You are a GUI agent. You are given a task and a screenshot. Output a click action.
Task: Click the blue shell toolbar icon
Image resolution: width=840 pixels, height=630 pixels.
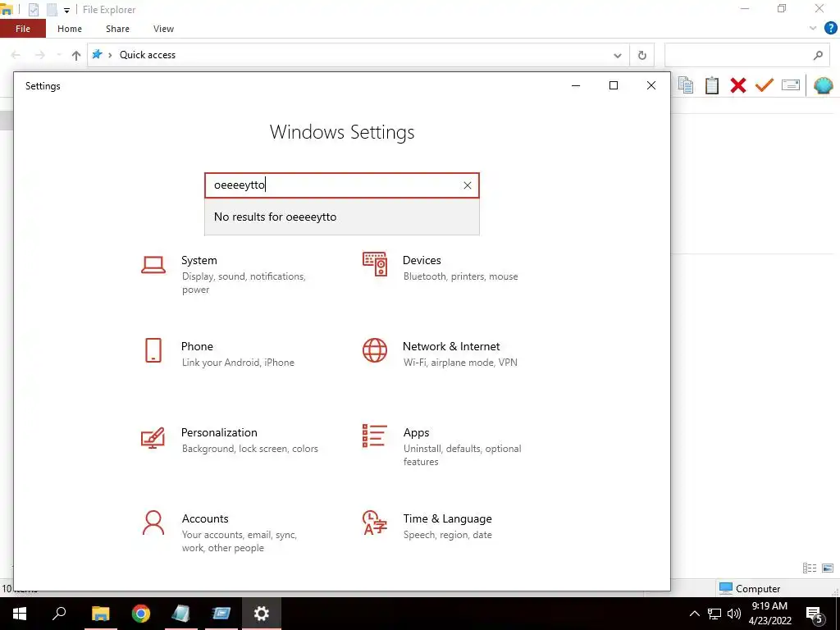coord(824,85)
